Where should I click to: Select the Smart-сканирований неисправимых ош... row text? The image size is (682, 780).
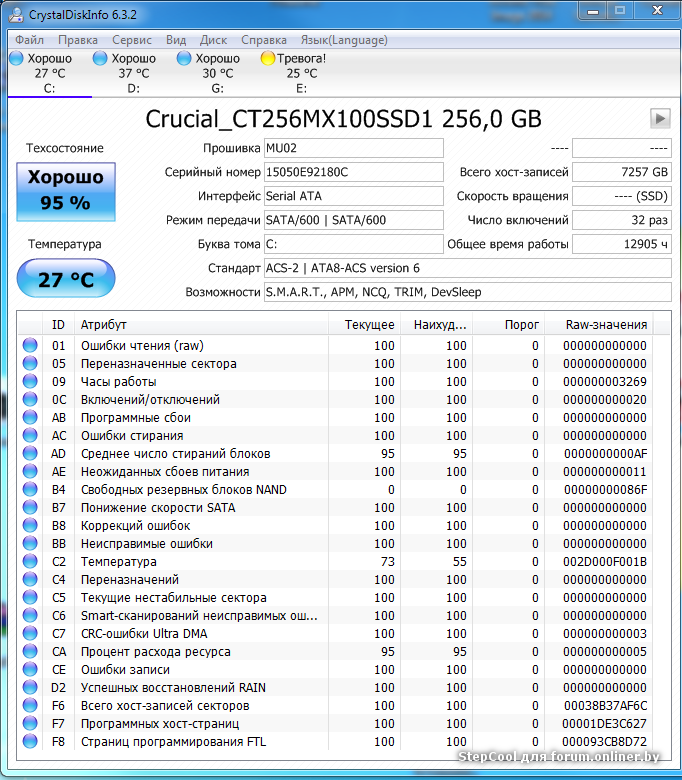(199, 615)
